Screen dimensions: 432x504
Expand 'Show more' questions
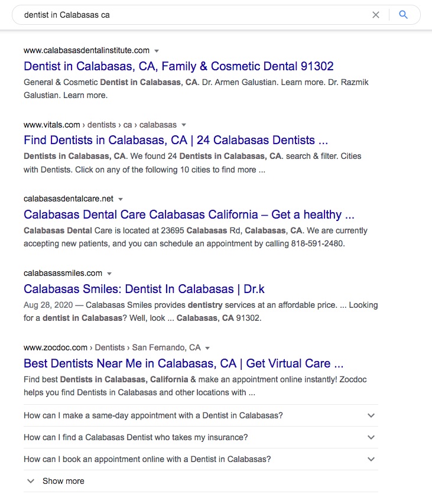tap(63, 481)
